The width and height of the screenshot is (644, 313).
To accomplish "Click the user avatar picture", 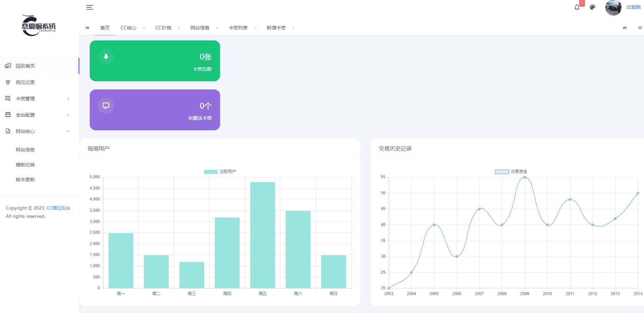I will [613, 7].
